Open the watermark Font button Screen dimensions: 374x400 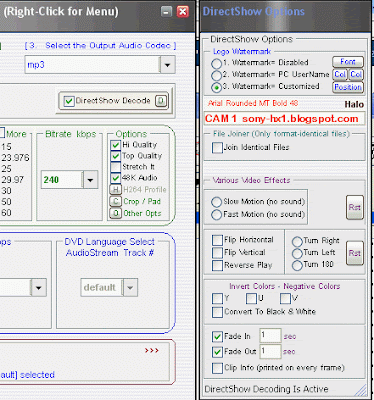pyautogui.click(x=348, y=62)
